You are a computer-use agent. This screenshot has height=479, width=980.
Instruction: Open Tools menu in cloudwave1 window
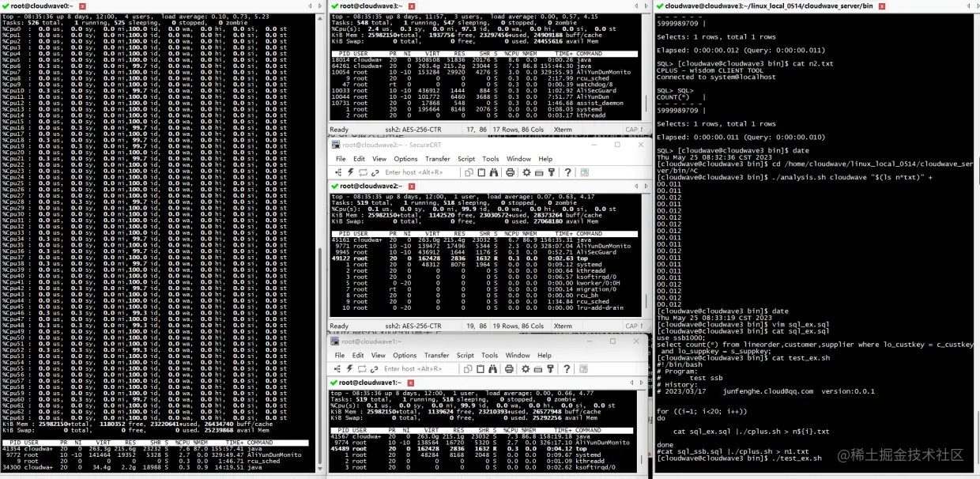click(489, 356)
